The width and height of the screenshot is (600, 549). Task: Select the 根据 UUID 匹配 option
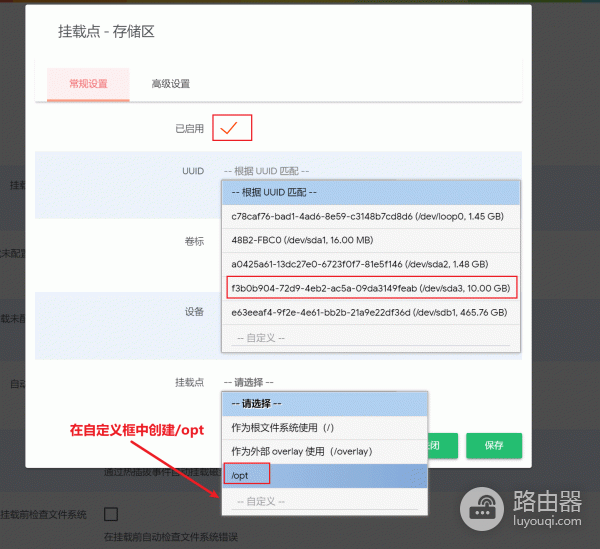click(x=371, y=192)
